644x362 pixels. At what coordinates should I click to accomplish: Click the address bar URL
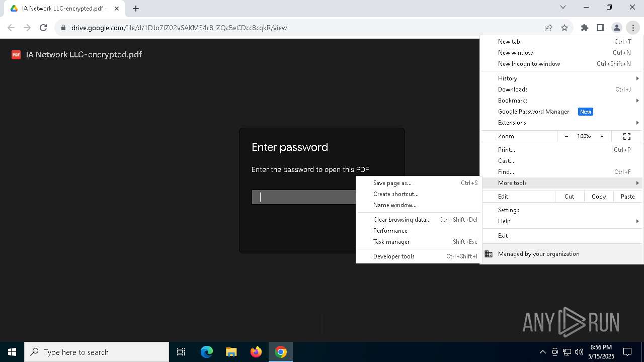point(179,28)
